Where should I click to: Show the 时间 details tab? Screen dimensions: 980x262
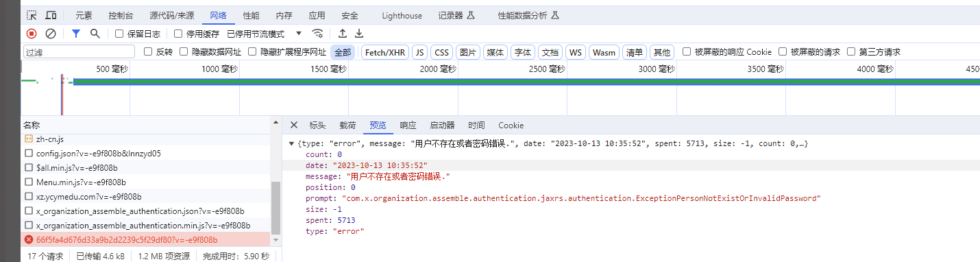click(476, 125)
